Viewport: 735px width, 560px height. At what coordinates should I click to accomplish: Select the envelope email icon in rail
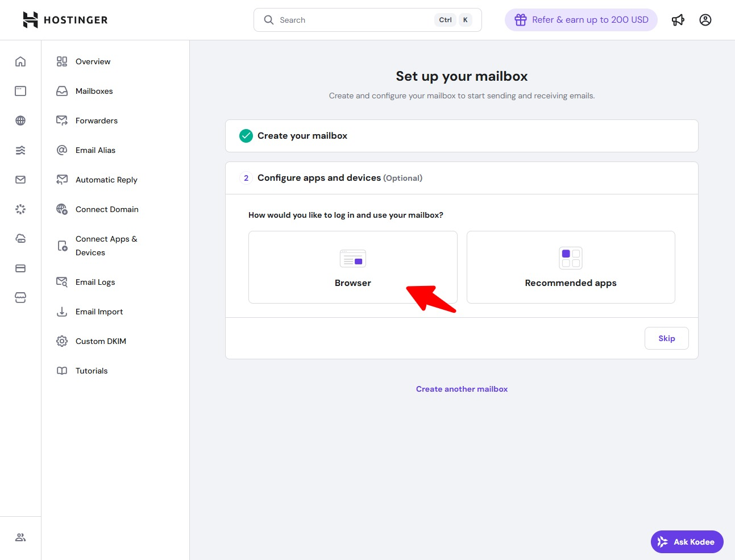click(20, 180)
